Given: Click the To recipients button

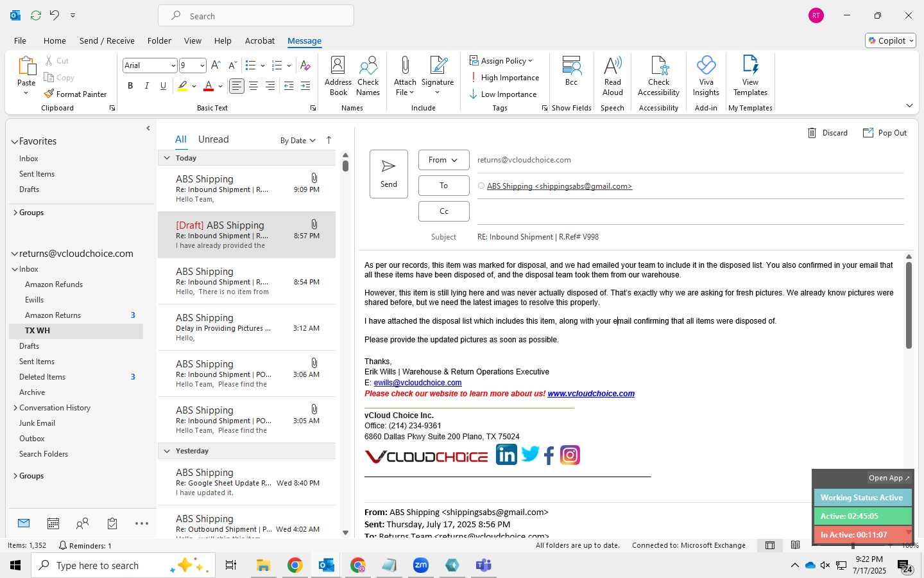Looking at the screenshot, I should [443, 186].
